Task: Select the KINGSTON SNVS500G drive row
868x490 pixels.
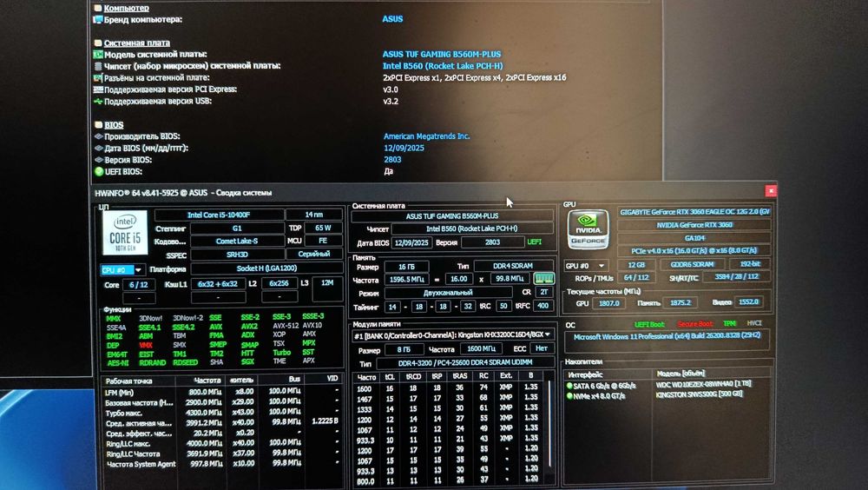Action: click(667, 395)
